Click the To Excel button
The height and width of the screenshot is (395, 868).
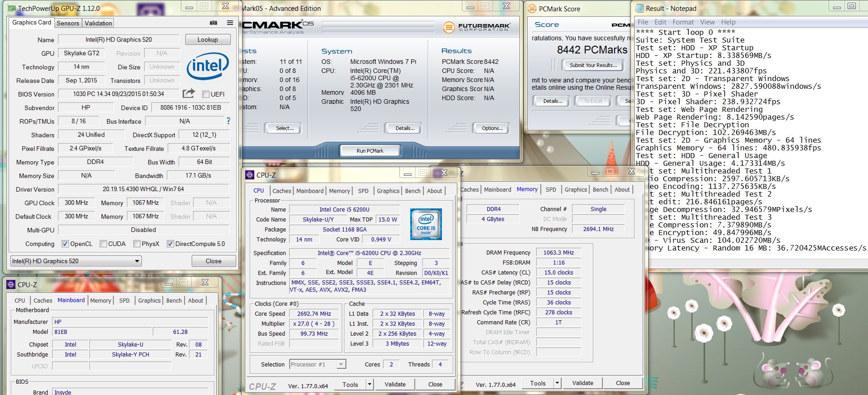click(593, 101)
